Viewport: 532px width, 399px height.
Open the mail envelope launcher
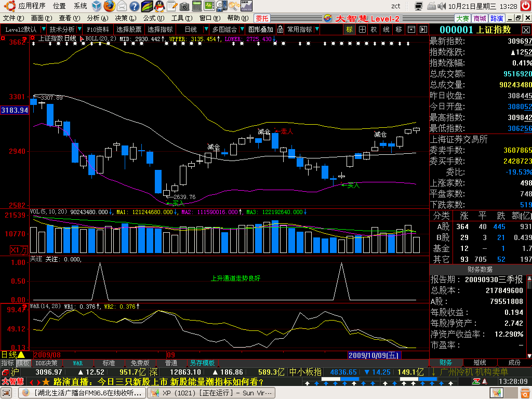[x=122, y=6]
